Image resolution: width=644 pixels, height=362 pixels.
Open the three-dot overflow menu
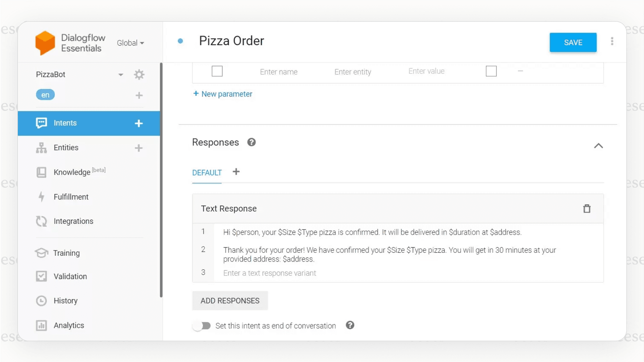click(612, 41)
